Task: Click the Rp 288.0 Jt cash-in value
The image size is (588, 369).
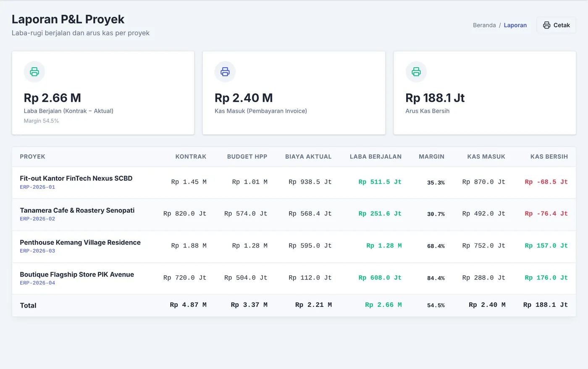Action: click(483, 278)
